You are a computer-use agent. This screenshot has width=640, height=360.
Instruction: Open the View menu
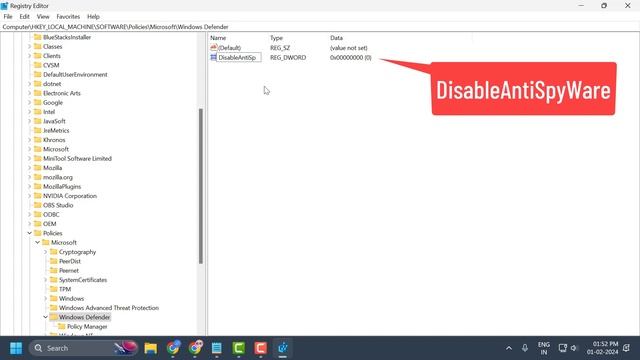coord(43,17)
